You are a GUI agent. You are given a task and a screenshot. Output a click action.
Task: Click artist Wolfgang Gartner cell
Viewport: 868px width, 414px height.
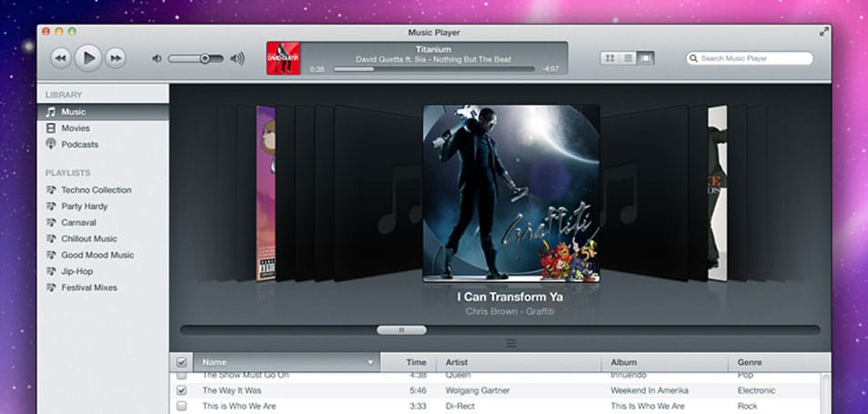pos(479,390)
